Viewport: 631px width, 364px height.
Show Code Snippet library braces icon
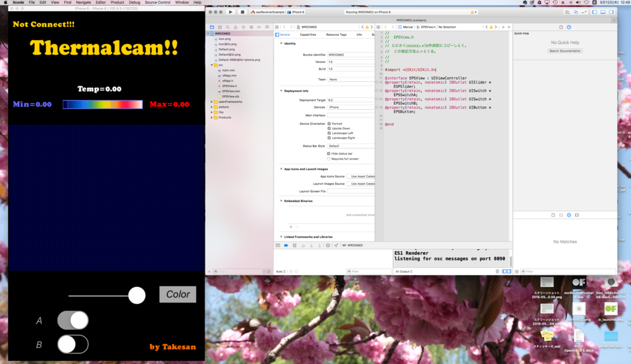[x=561, y=215]
